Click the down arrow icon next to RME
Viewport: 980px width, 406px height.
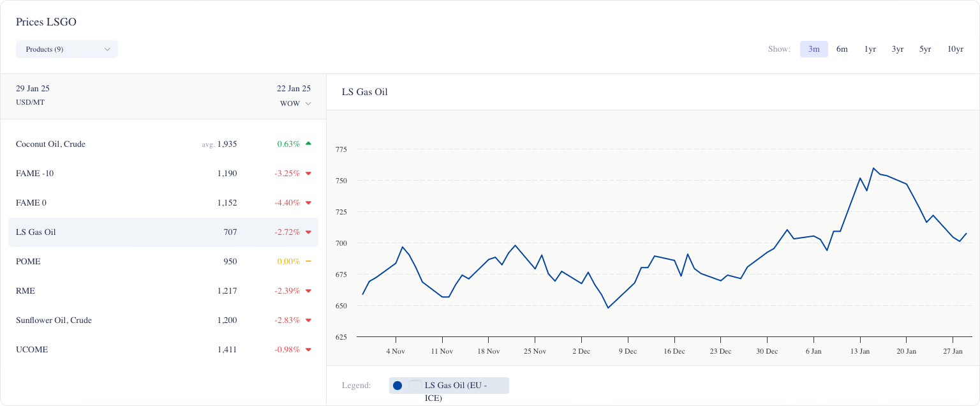tap(308, 290)
